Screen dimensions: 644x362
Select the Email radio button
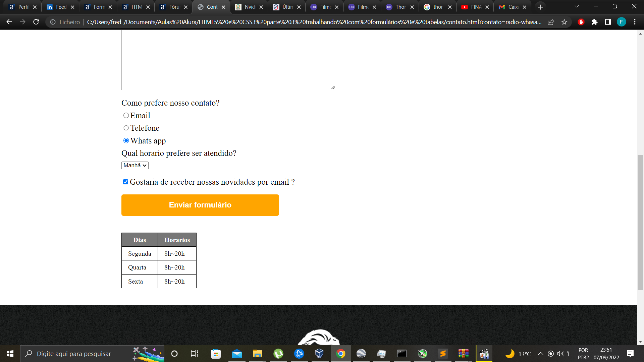pos(126,115)
